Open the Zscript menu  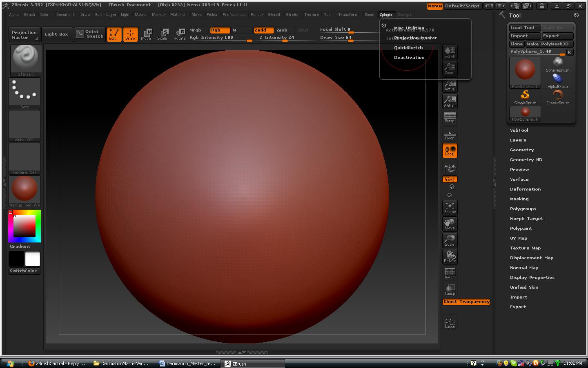tap(405, 15)
